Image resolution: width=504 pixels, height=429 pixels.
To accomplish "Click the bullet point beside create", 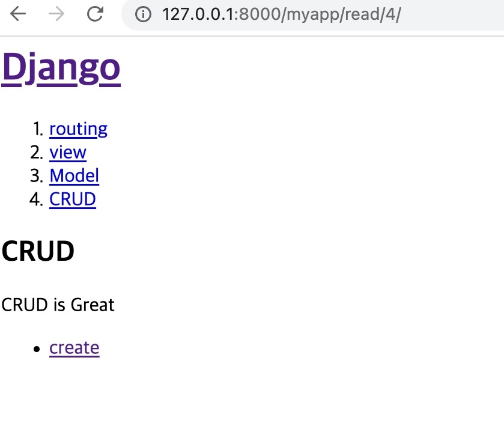I will 37,349.
